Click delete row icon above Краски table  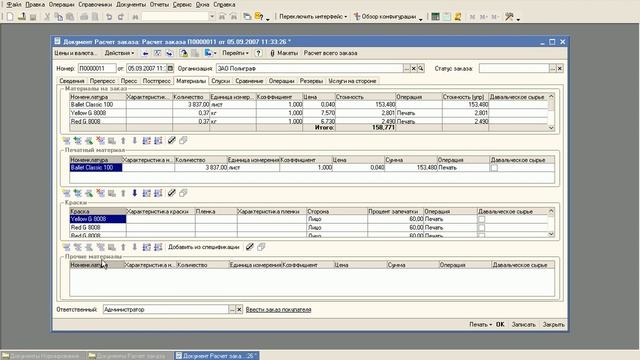pyautogui.click(x=100, y=193)
